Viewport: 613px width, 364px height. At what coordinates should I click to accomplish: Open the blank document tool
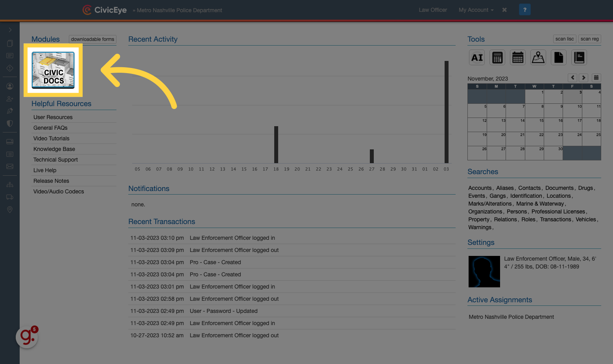[x=559, y=57]
